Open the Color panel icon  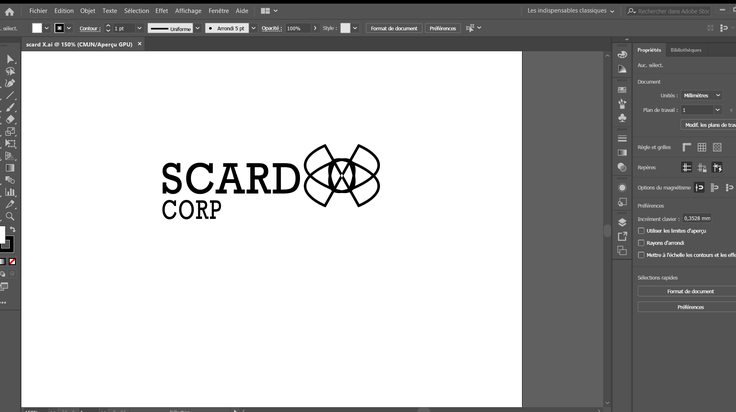click(x=622, y=54)
